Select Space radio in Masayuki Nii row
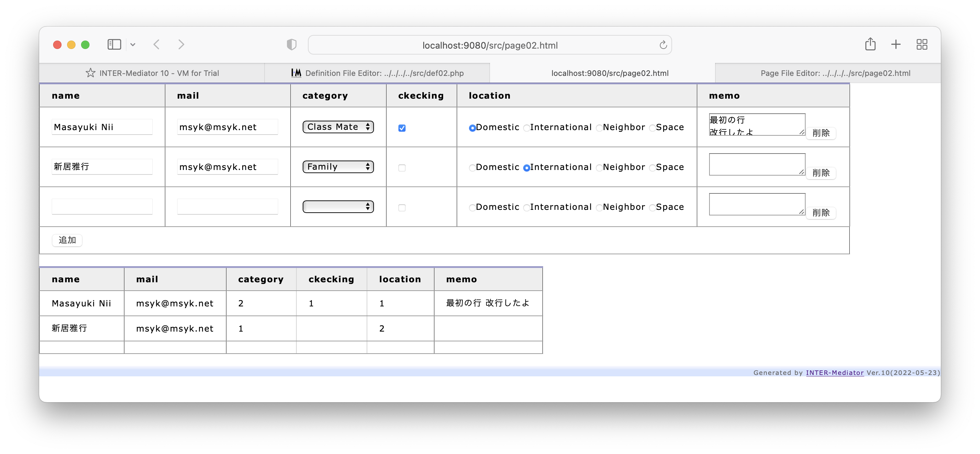This screenshot has height=454, width=980. [x=652, y=128]
